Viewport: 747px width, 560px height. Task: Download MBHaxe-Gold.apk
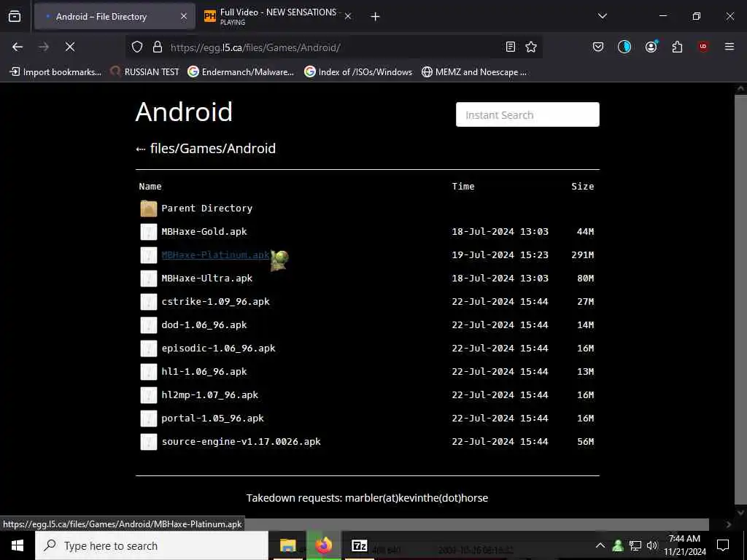tap(204, 231)
